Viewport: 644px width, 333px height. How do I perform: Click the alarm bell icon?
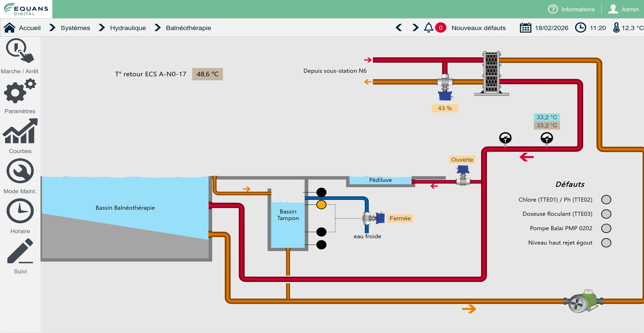coord(428,28)
